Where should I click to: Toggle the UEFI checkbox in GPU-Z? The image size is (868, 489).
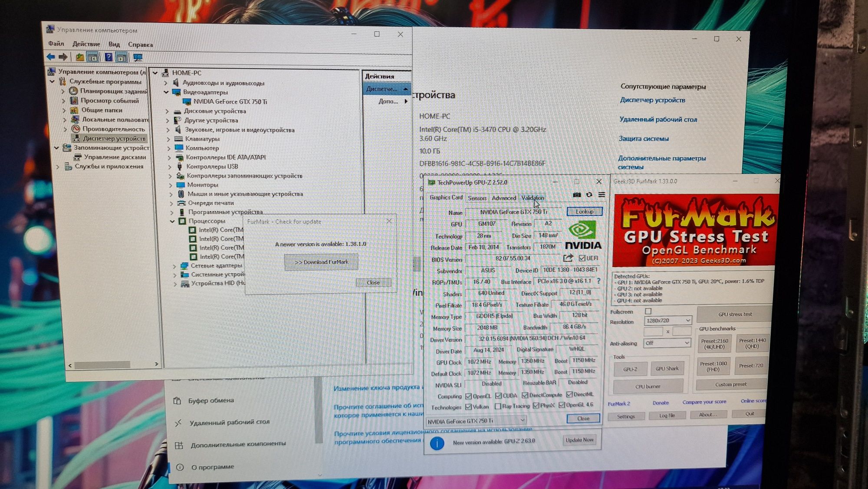coord(582,258)
